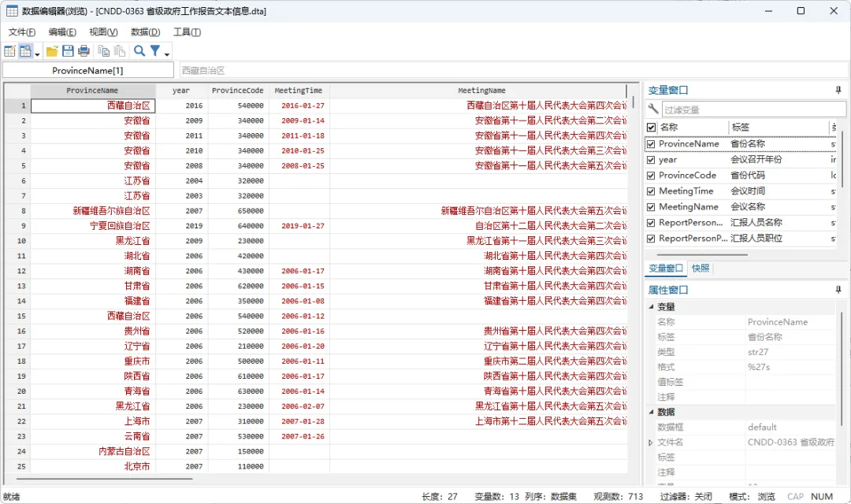
Task: Select cell 重庆市 in row 18
Action: [93, 361]
